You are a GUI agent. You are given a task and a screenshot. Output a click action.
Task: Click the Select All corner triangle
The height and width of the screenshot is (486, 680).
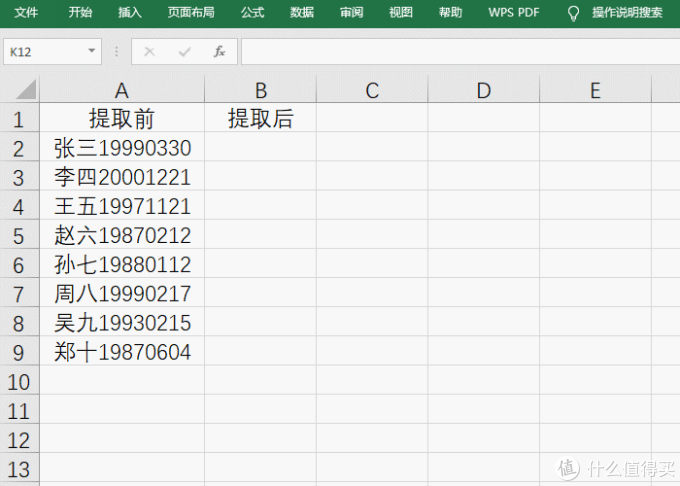(x=25, y=90)
